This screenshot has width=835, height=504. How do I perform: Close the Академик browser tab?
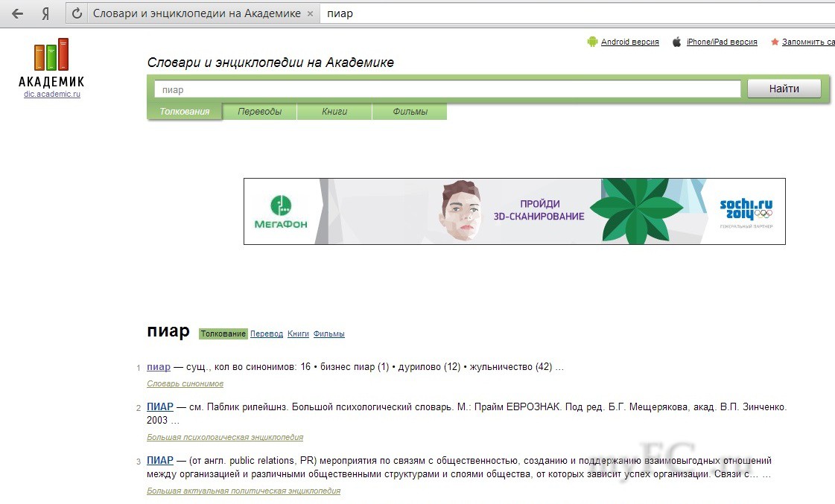click(x=311, y=14)
